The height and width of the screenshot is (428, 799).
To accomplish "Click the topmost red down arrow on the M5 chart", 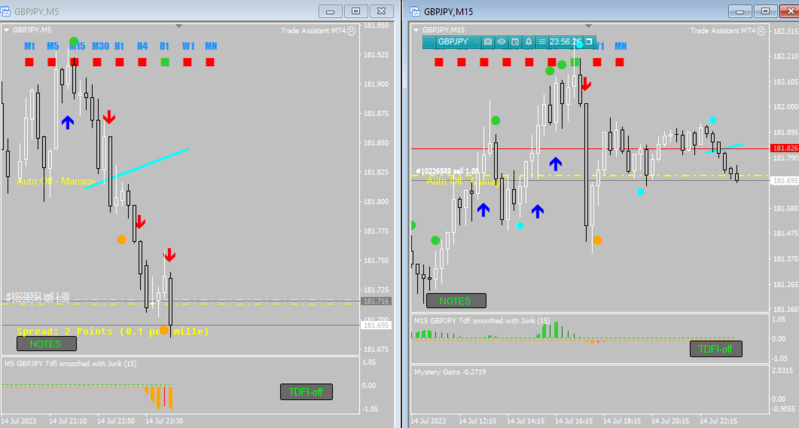I will pyautogui.click(x=109, y=117).
